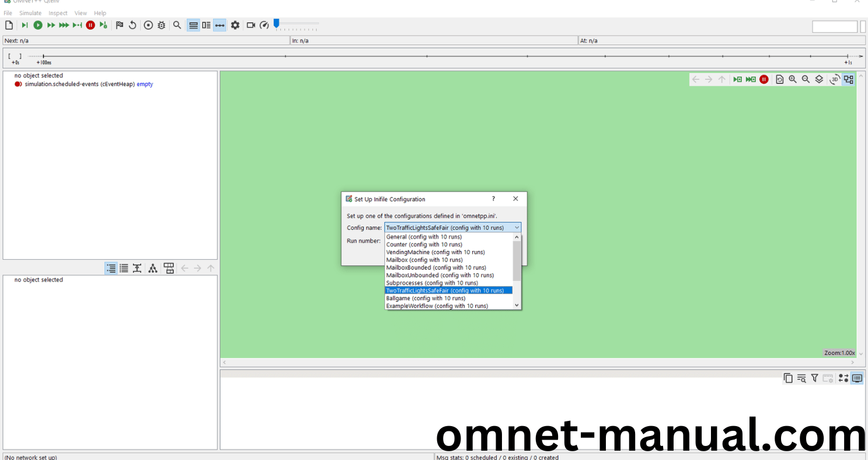Click the object tree hierarchy icon

(153, 269)
